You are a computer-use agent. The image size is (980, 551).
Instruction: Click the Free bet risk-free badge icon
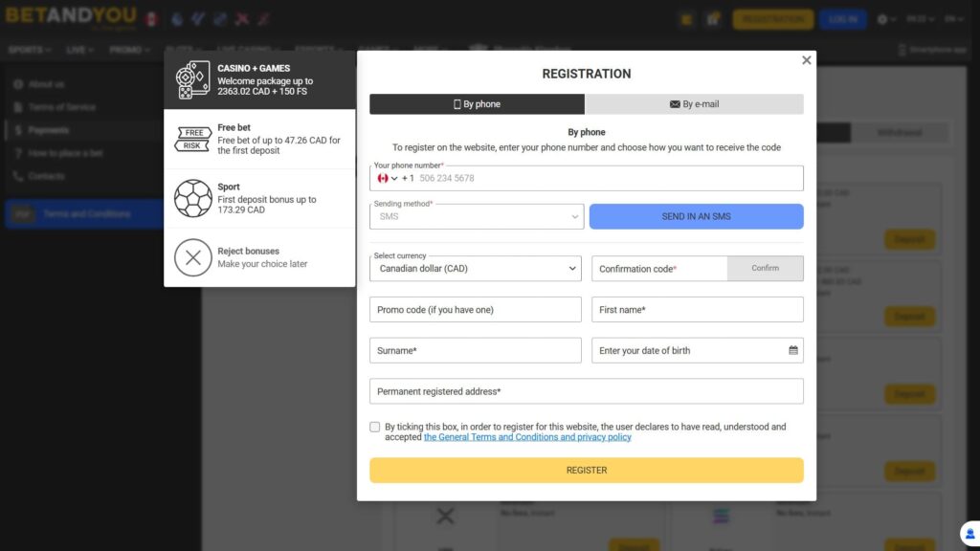pos(194,138)
